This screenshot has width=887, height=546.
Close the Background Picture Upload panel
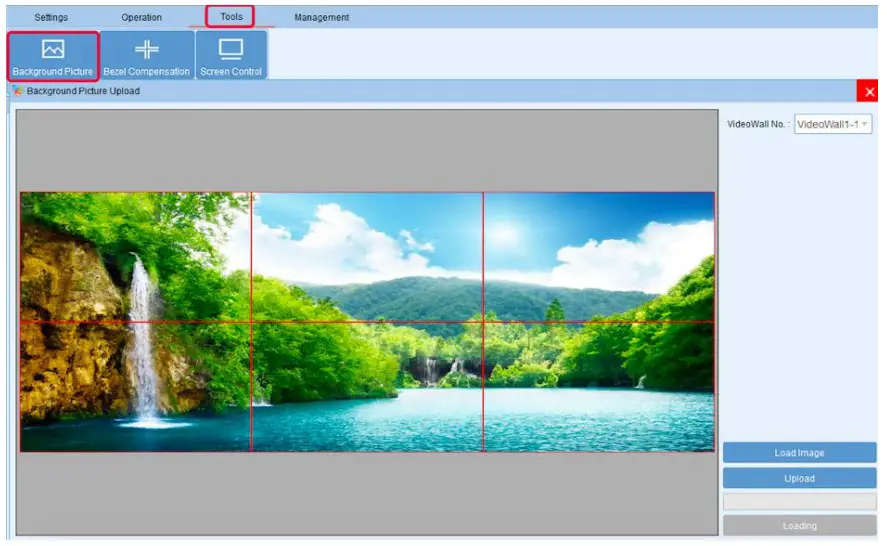(x=868, y=92)
